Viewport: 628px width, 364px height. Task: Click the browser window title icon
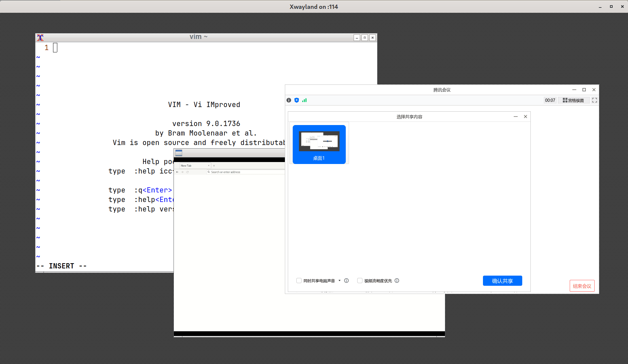pos(179,153)
